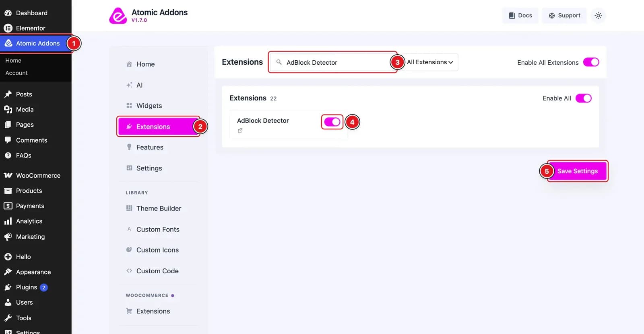Click the Plugins update count badge
644x334 pixels.
44,287
